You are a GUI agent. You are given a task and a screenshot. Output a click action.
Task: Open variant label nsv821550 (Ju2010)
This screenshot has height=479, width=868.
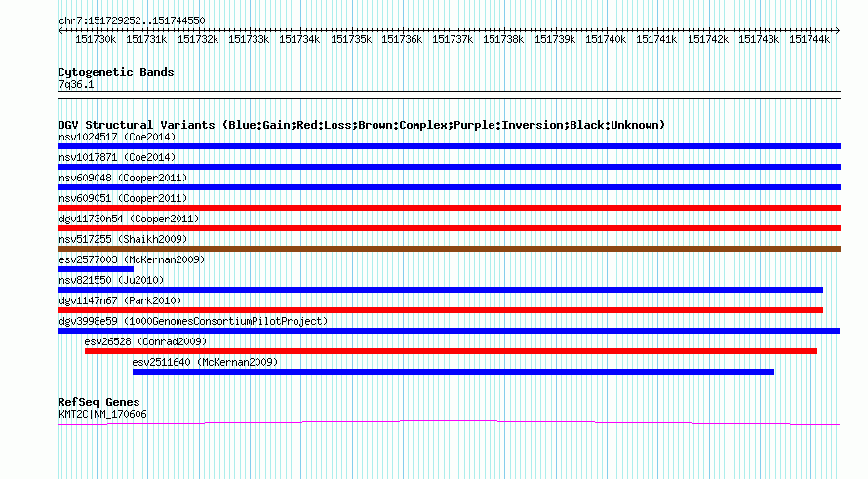coord(111,280)
